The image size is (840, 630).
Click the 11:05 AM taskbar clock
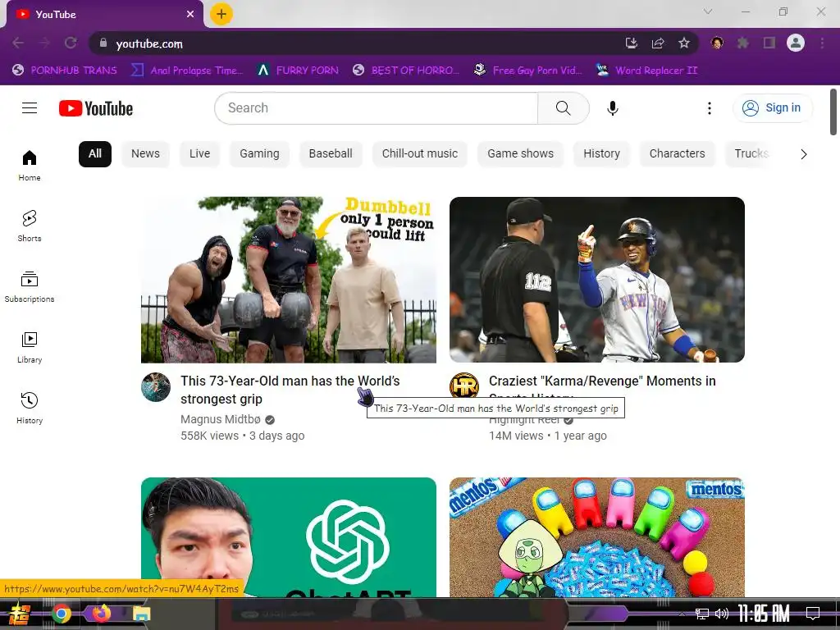click(x=764, y=614)
